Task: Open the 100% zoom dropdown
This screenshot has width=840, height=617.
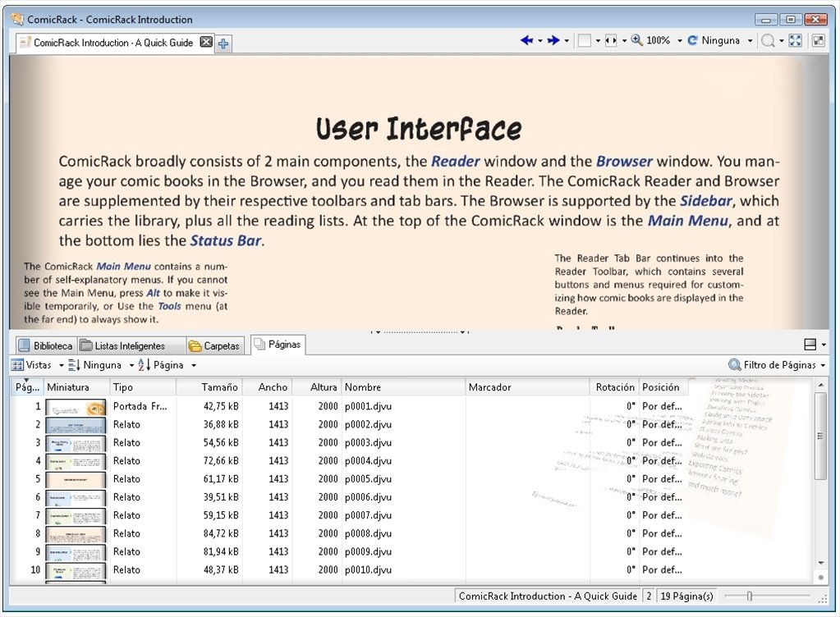Action: [x=679, y=41]
